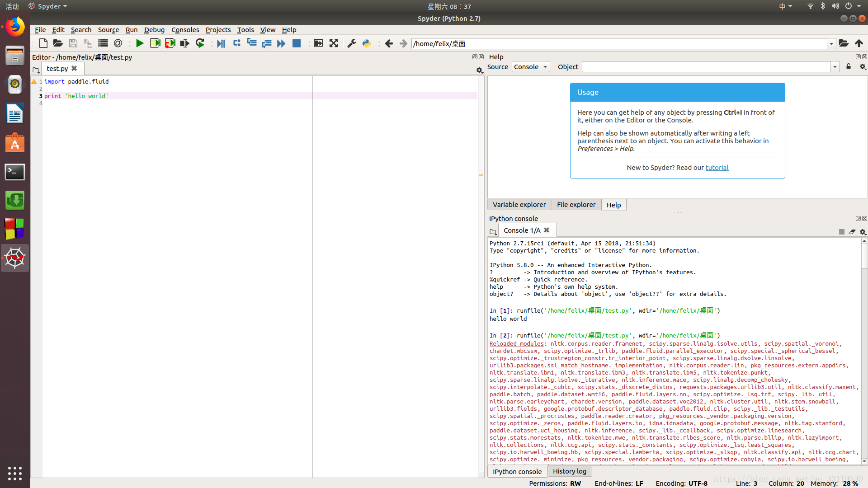868x488 pixels.
Task: Run cell and advance to next
Action: click(x=170, y=43)
